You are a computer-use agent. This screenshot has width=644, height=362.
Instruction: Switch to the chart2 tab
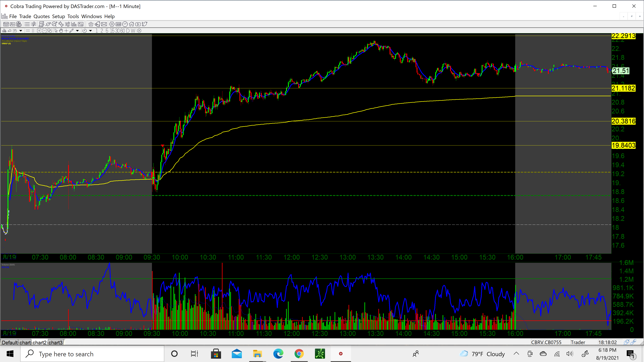coord(40,342)
